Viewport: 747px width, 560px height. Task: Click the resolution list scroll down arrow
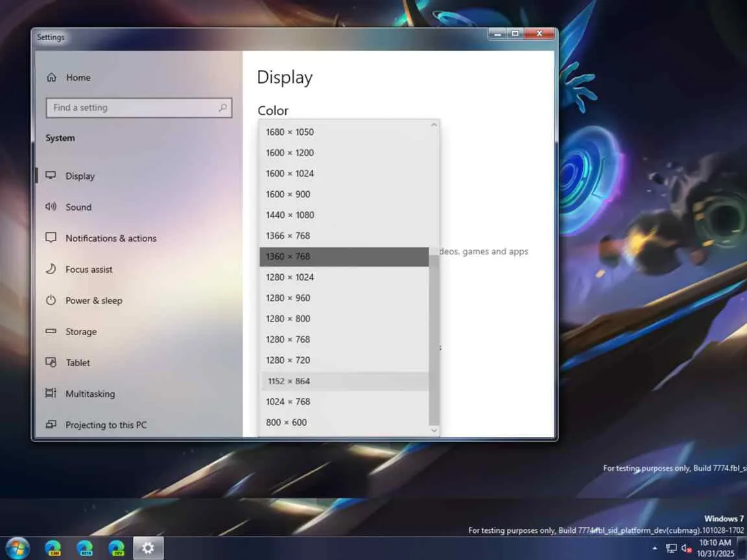[x=434, y=430]
